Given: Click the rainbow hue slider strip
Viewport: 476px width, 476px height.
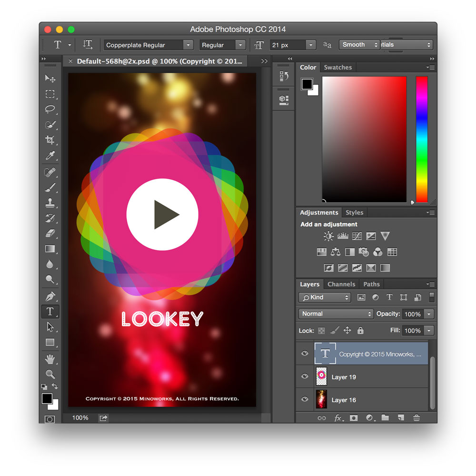Looking at the screenshot, I should [x=422, y=138].
